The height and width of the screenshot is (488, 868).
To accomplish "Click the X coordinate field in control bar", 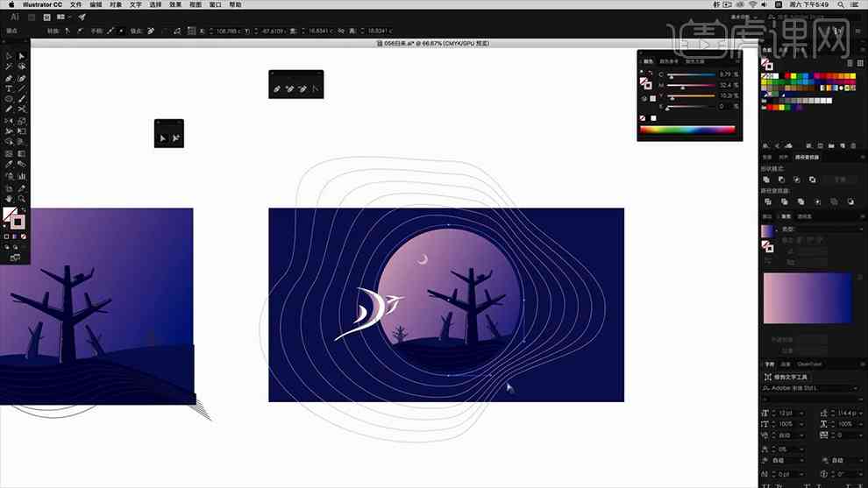I will point(227,31).
